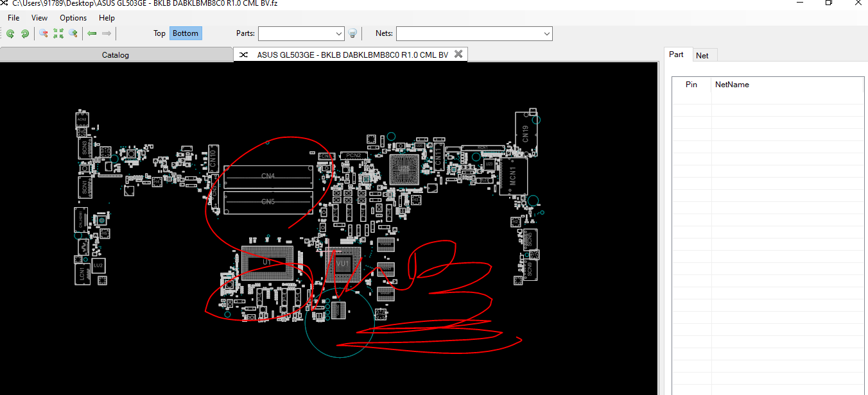
Task: Open the Nets combo box dropdown arrow
Action: pos(547,33)
